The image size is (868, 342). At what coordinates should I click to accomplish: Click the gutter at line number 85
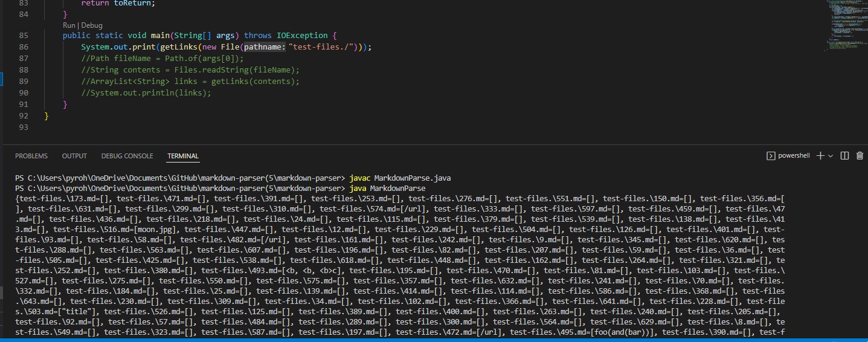point(24,36)
